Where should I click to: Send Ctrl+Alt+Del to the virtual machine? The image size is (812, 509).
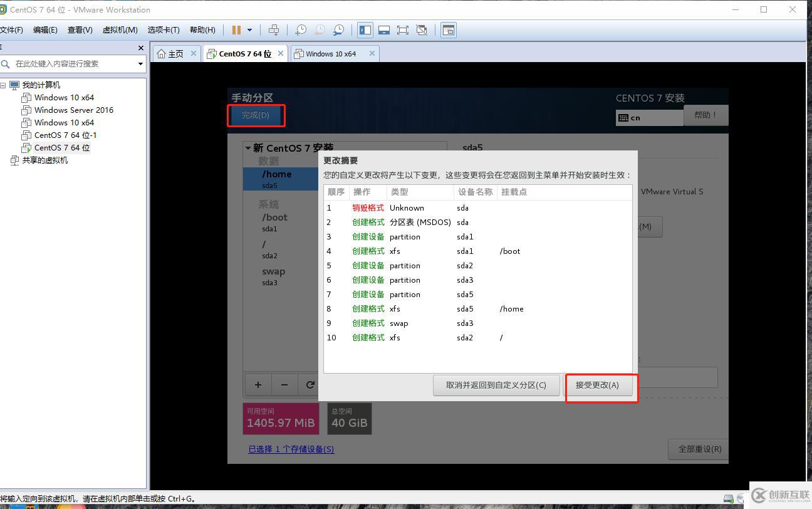(274, 29)
